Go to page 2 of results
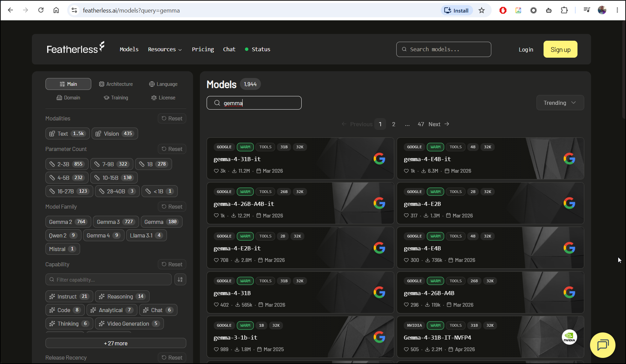 [394, 124]
